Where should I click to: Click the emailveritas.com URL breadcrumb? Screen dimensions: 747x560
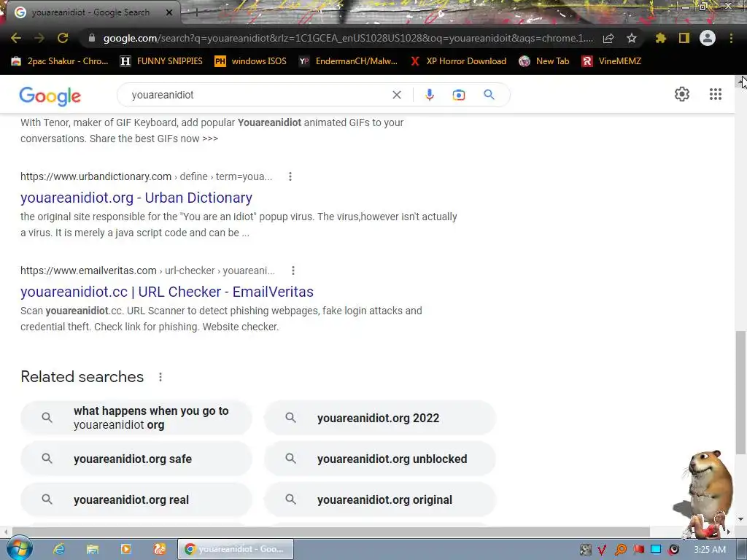pos(147,271)
